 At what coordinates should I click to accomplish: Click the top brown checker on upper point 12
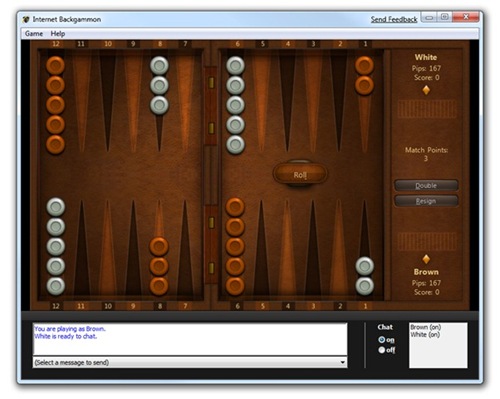pyautogui.click(x=55, y=65)
